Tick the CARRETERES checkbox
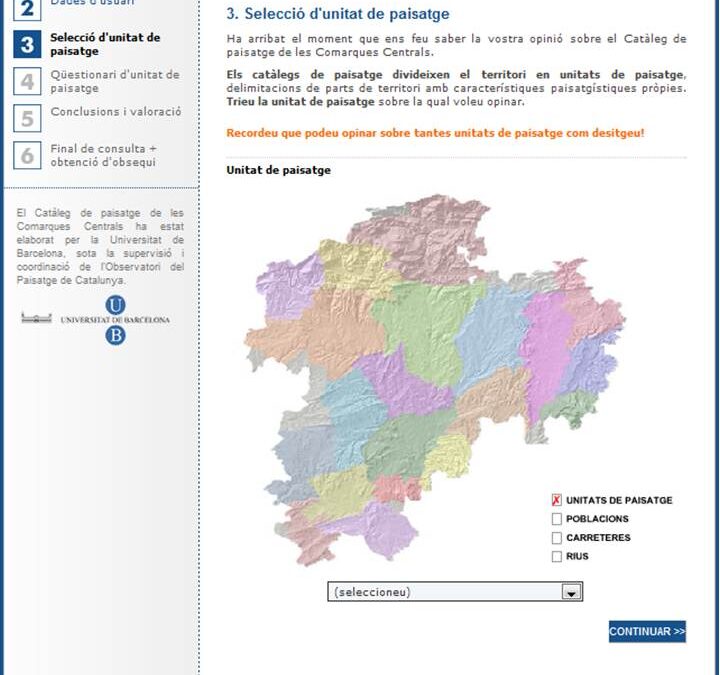This screenshot has height=675, width=720. (x=556, y=538)
